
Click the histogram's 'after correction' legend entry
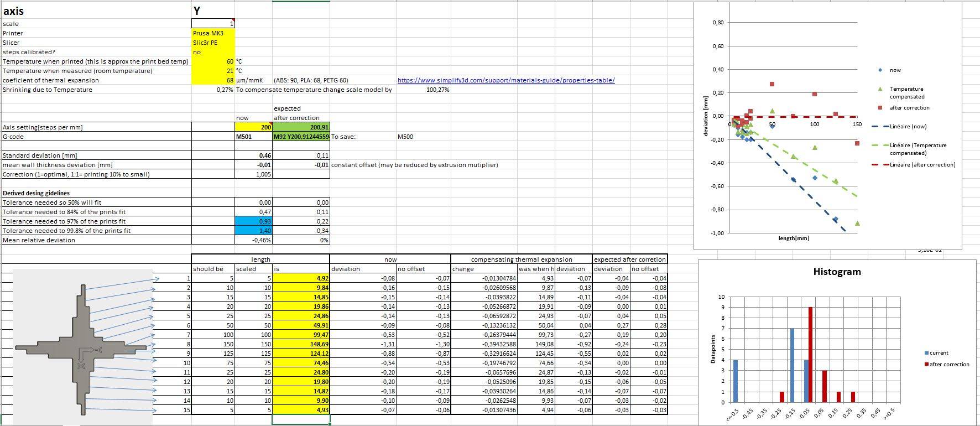click(x=946, y=364)
